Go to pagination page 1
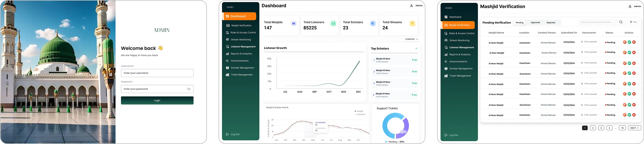 coord(585,128)
